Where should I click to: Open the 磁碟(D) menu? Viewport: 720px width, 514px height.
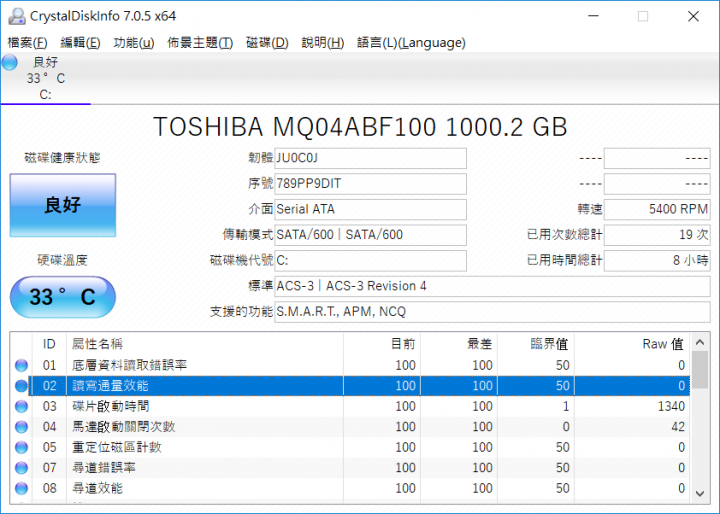tap(267, 43)
